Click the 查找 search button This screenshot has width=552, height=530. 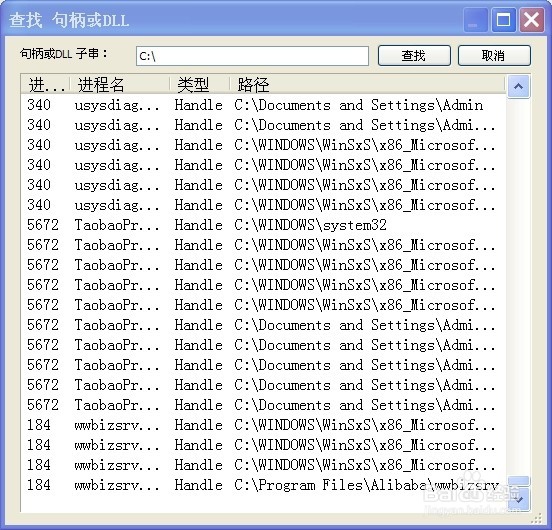click(414, 55)
